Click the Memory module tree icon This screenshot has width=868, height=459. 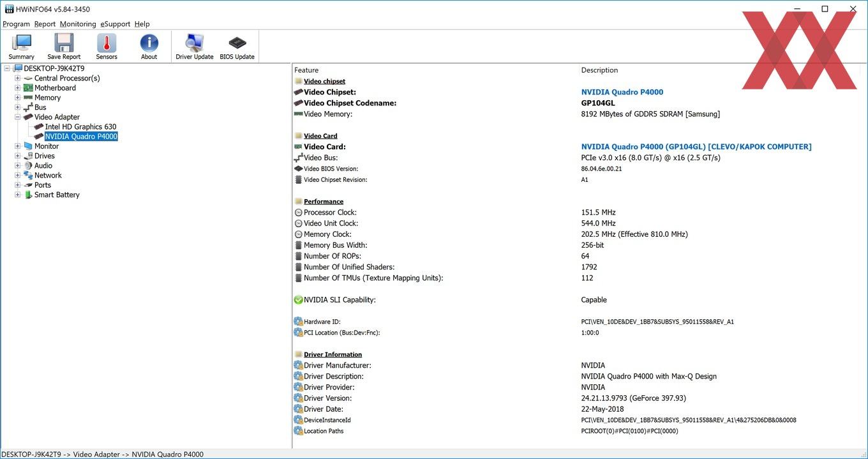(28, 98)
